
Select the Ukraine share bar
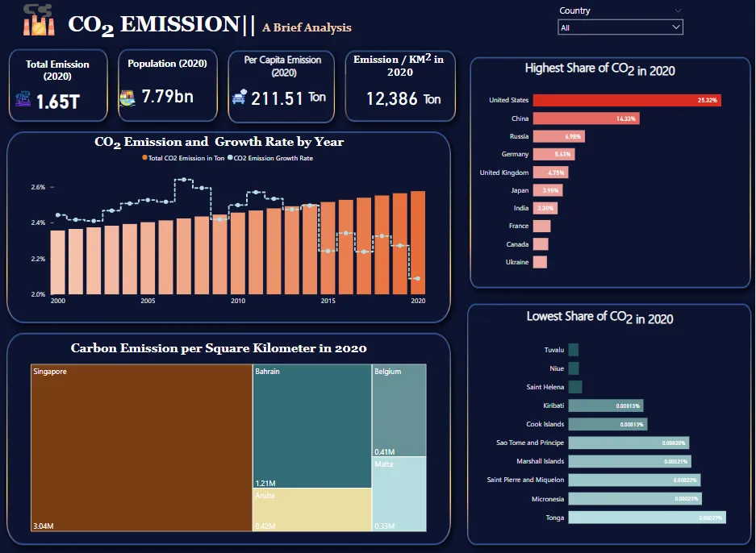tap(540, 262)
